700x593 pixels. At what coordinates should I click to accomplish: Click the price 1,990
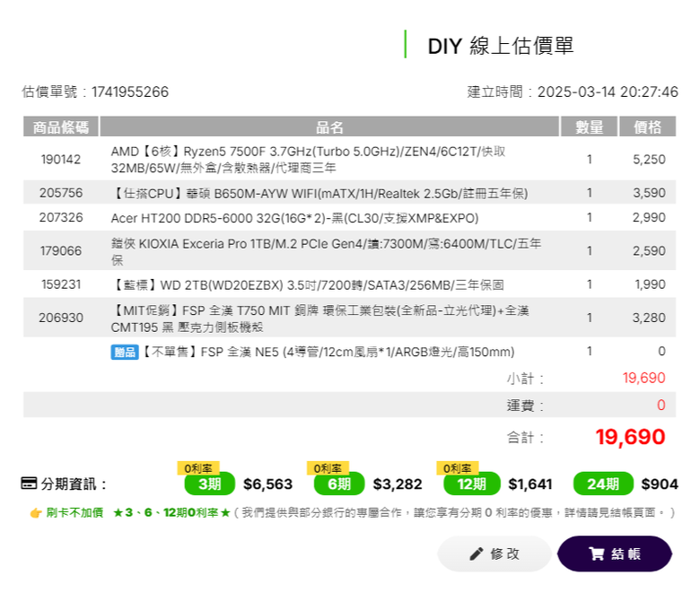tap(650, 284)
